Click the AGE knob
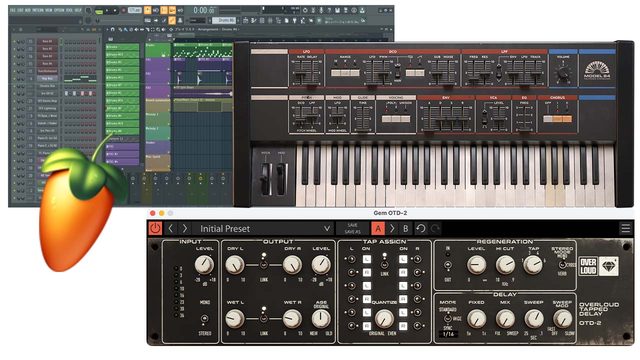This screenshot has width=640, height=360. tap(321, 319)
